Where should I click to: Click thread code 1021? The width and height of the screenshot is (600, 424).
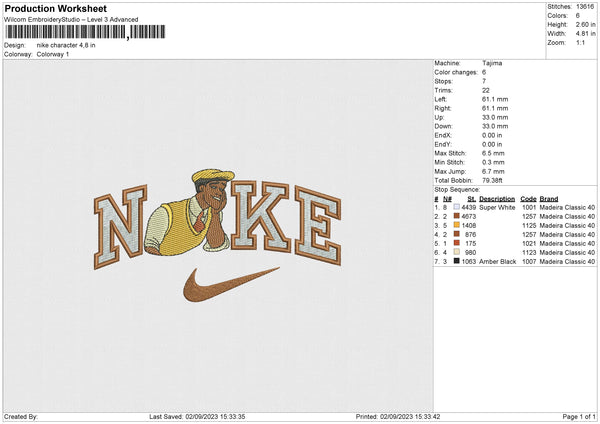(x=529, y=243)
